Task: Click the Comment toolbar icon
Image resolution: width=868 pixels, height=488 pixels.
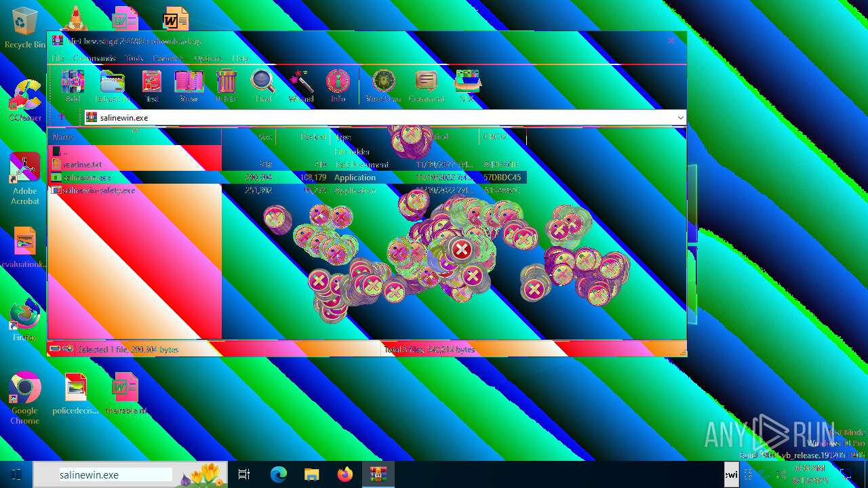Action: tap(427, 85)
